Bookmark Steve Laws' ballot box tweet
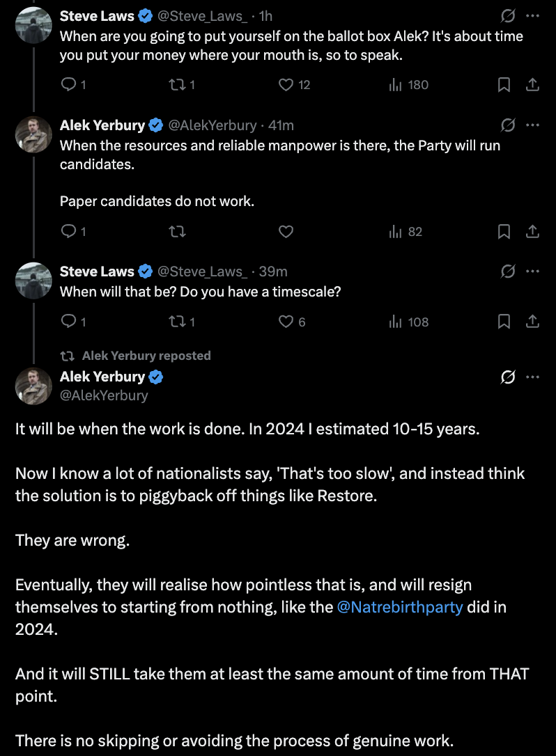This screenshot has width=556, height=756. (504, 85)
